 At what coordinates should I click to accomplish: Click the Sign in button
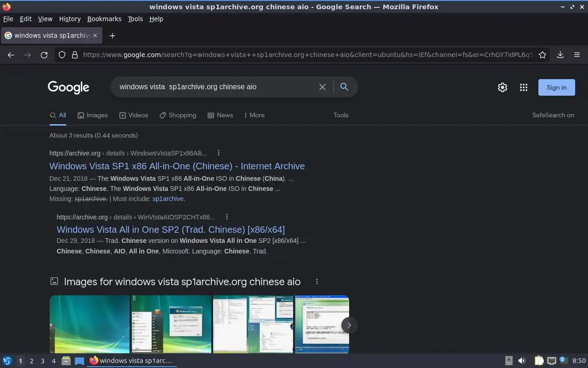(x=556, y=87)
